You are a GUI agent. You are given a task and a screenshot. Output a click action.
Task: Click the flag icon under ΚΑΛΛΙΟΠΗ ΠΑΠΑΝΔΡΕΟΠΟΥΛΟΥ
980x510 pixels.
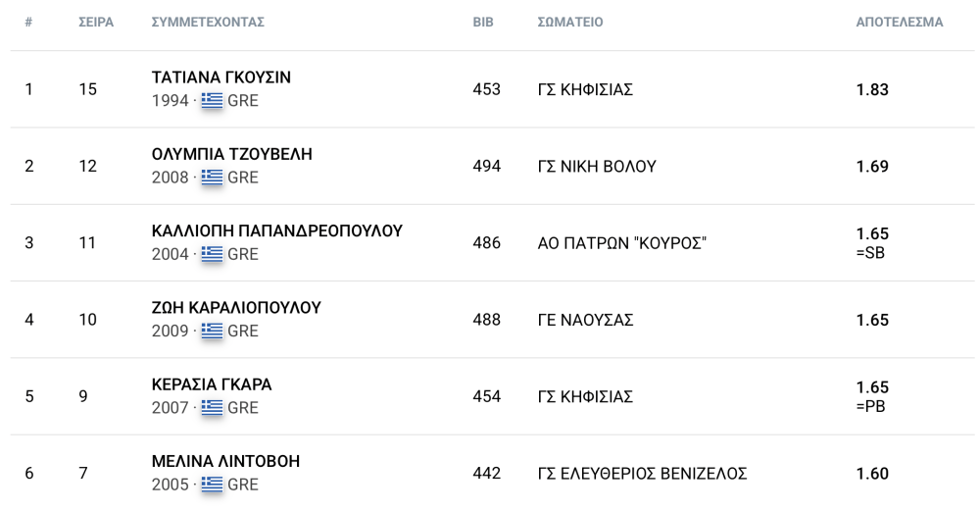pos(212,254)
